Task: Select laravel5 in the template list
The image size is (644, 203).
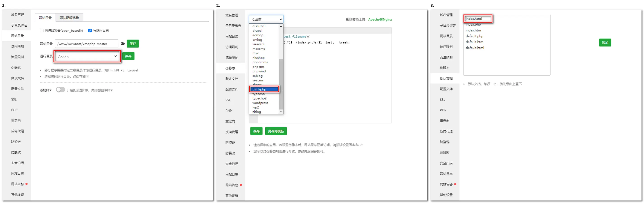Action: 264,44
